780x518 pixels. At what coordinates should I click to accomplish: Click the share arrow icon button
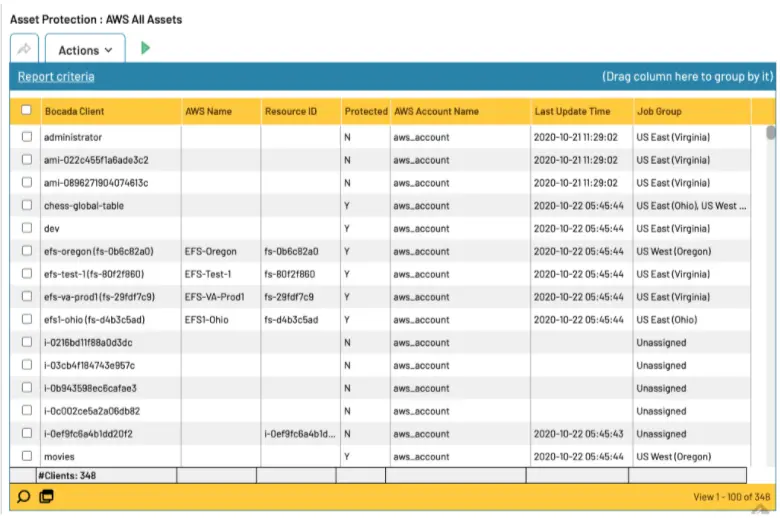coord(24,49)
